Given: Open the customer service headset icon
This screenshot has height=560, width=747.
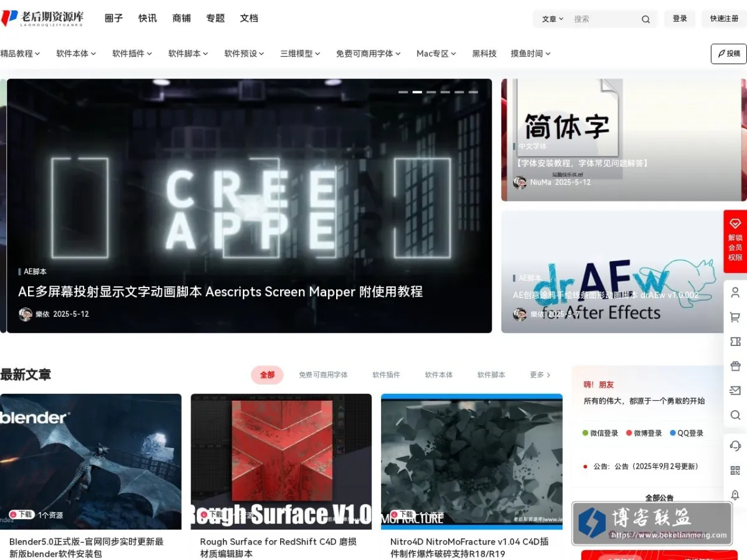Looking at the screenshot, I should [x=735, y=446].
